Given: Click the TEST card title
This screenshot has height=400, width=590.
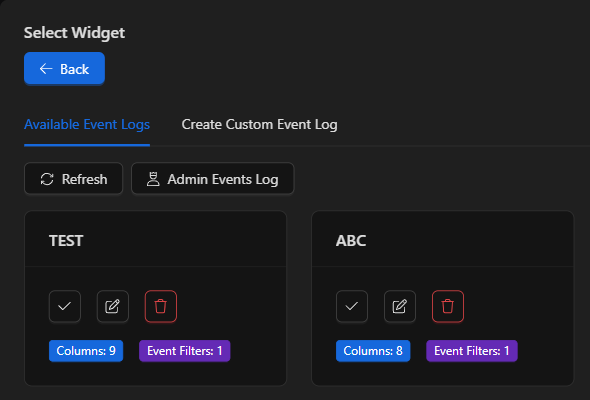Looking at the screenshot, I should point(66,240).
